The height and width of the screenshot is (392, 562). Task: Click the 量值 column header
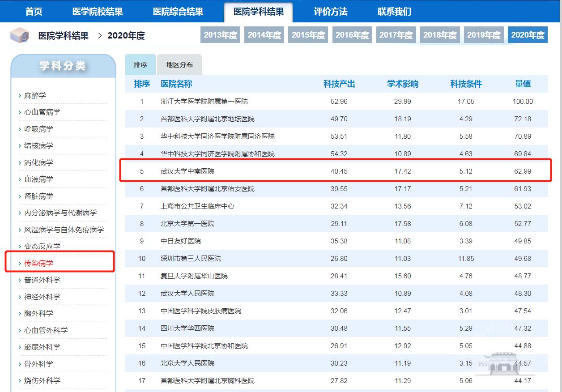[523, 84]
